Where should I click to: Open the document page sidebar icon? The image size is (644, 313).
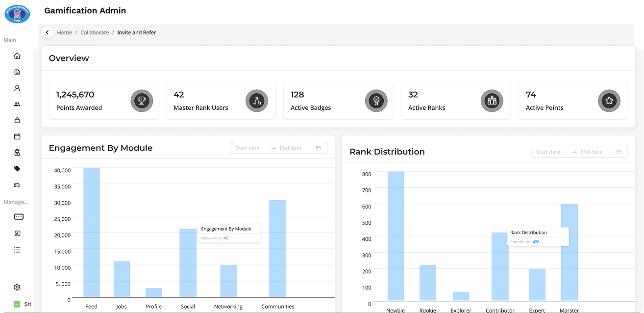[17, 72]
